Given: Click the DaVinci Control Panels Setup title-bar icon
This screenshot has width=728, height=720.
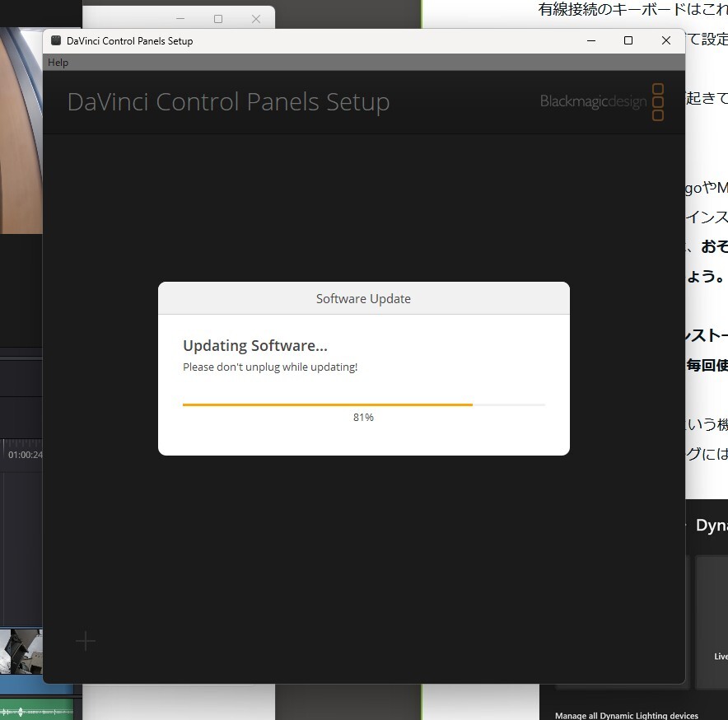Looking at the screenshot, I should coord(56,40).
